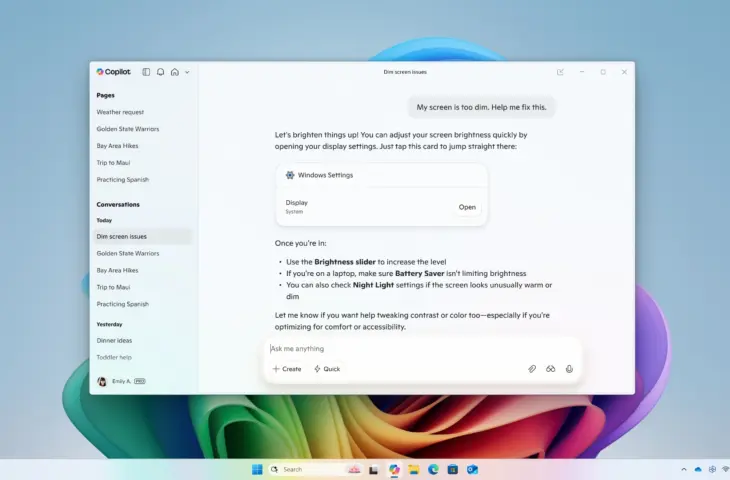Attach a file with paperclip icon
The image size is (730, 480).
(532, 369)
